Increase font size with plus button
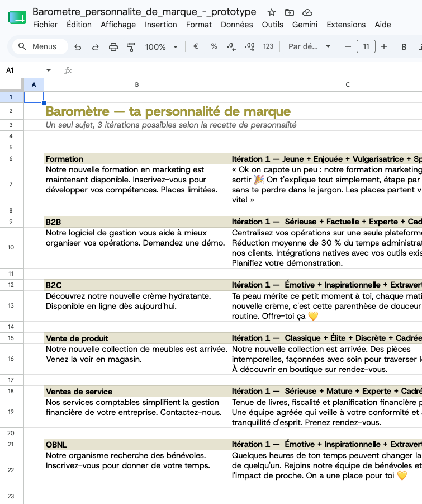422x504 pixels. (384, 46)
